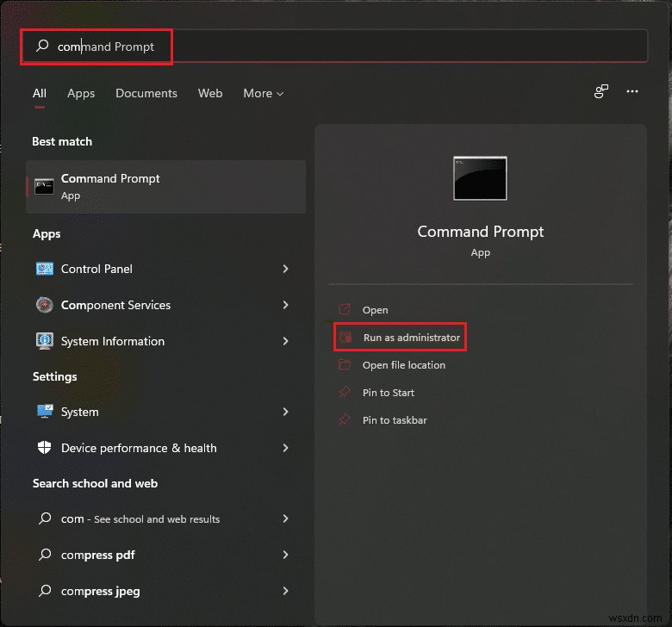This screenshot has width=672, height=627.
Task: Click the Control Panel app icon
Action: point(45,269)
